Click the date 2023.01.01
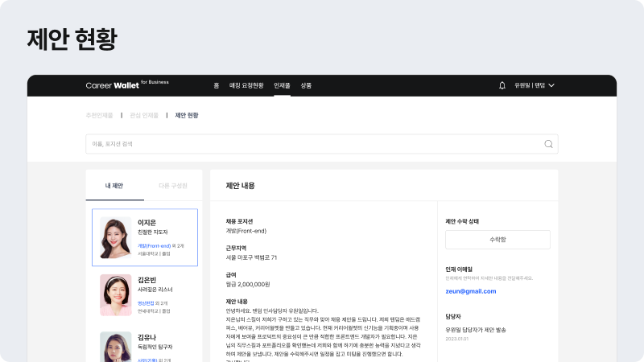The height and width of the screenshot is (362, 644). coord(456,339)
